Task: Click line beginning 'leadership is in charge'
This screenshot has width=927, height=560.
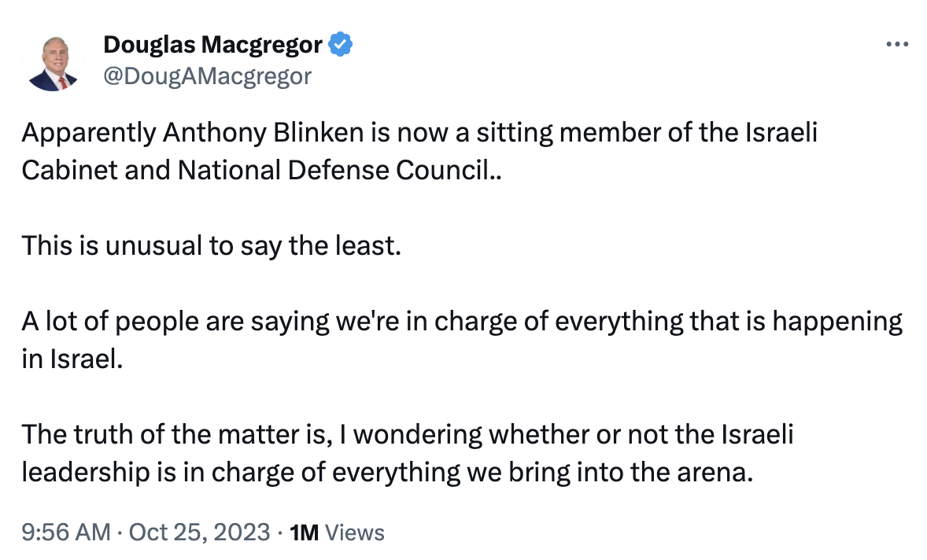Action: [388, 473]
